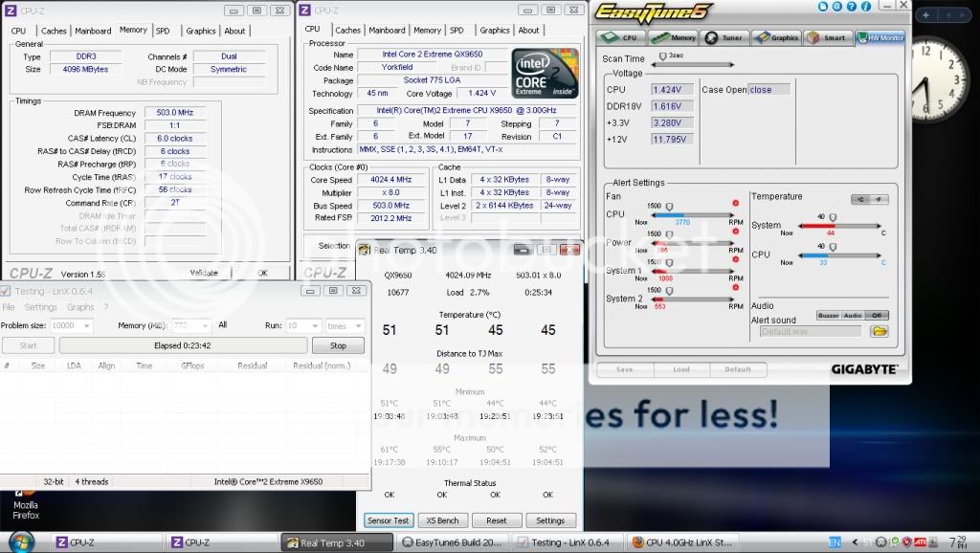
Task: Open the CPU tab in EasyTune6
Action: (622, 38)
